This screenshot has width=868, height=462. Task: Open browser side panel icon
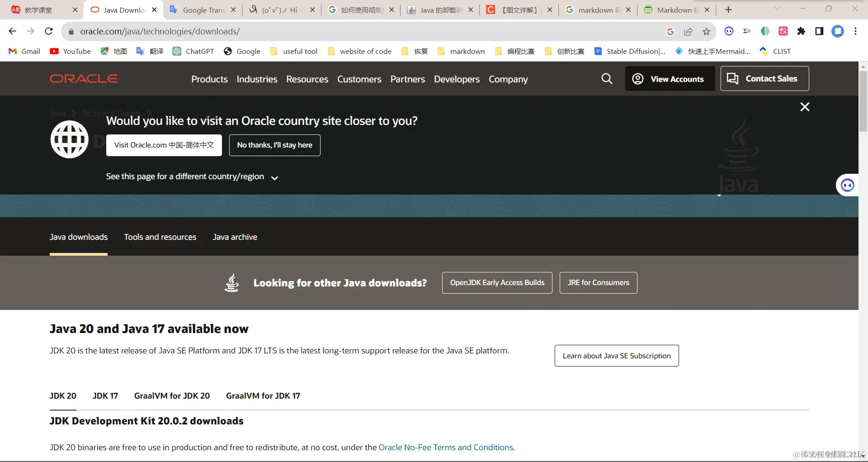[819, 31]
